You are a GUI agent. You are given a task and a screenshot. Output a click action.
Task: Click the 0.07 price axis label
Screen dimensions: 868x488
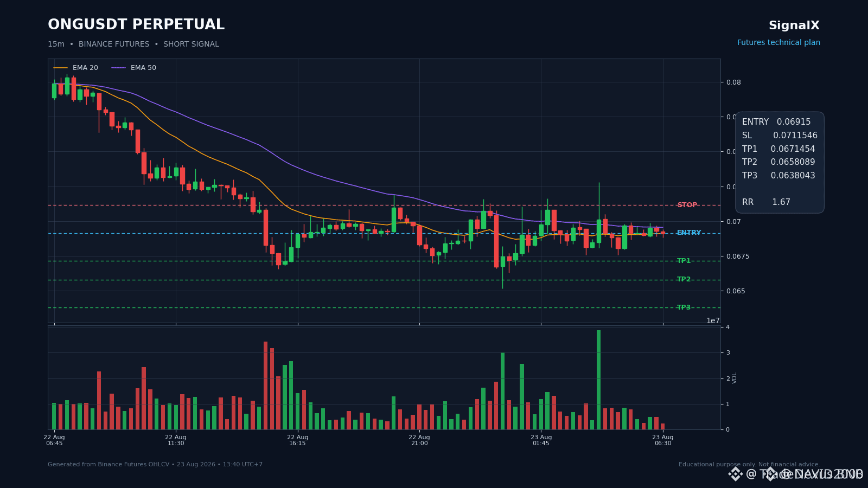tap(733, 222)
